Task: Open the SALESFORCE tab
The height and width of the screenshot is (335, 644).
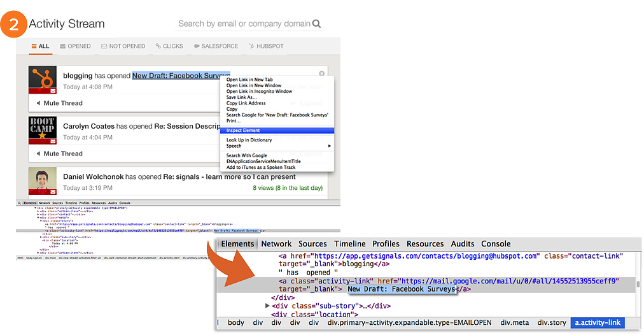Action: point(216,46)
